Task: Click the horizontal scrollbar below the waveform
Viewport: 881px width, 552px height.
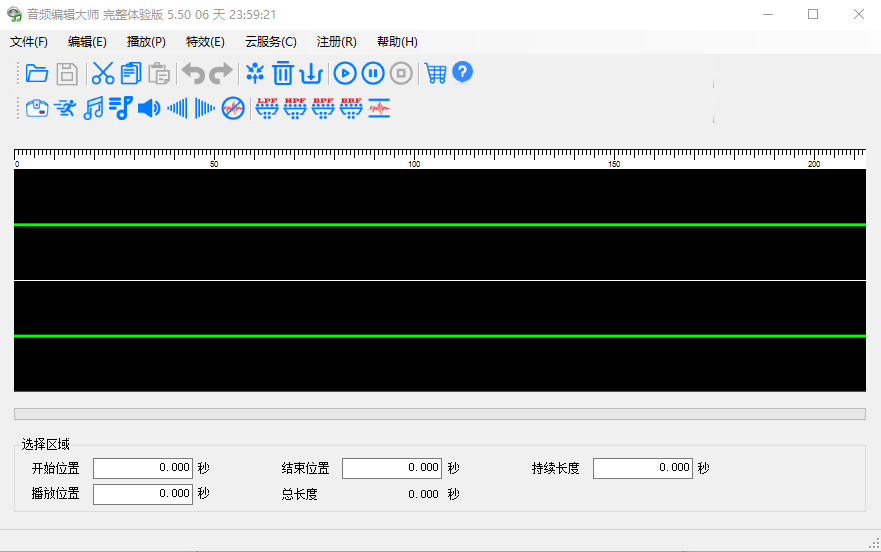Action: [x=440, y=414]
